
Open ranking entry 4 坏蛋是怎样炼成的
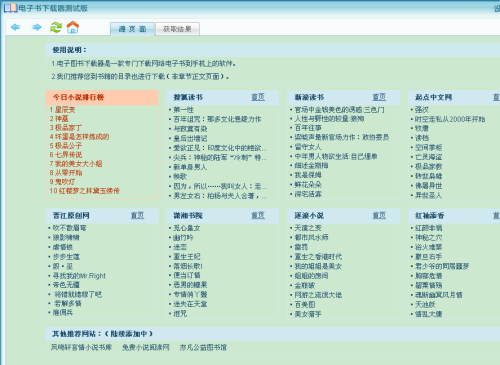click(x=79, y=137)
